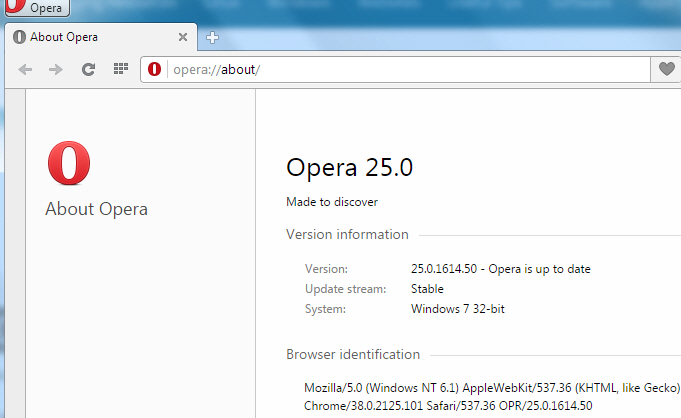681x418 pixels.
Task: Select the Made to discover tagline
Action: point(332,202)
